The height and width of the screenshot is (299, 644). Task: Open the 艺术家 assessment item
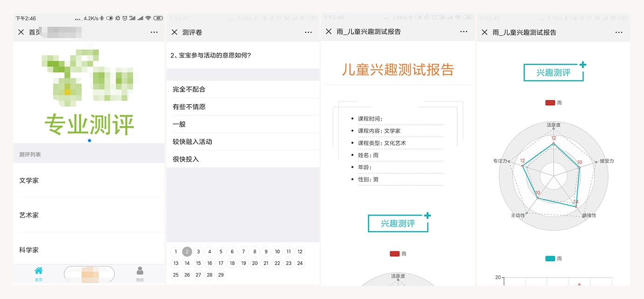pos(29,215)
